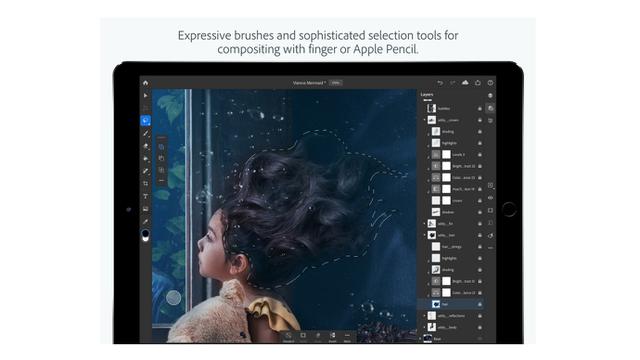Select the Place Image tool
Screen dimensions: 640x360
146,209
